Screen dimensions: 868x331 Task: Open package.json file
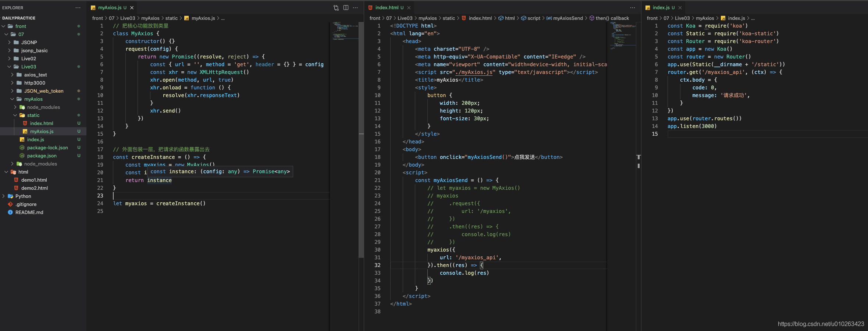[x=43, y=156]
